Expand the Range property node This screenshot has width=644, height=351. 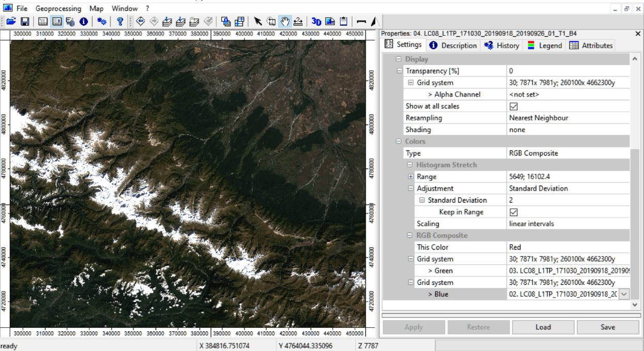click(x=411, y=177)
